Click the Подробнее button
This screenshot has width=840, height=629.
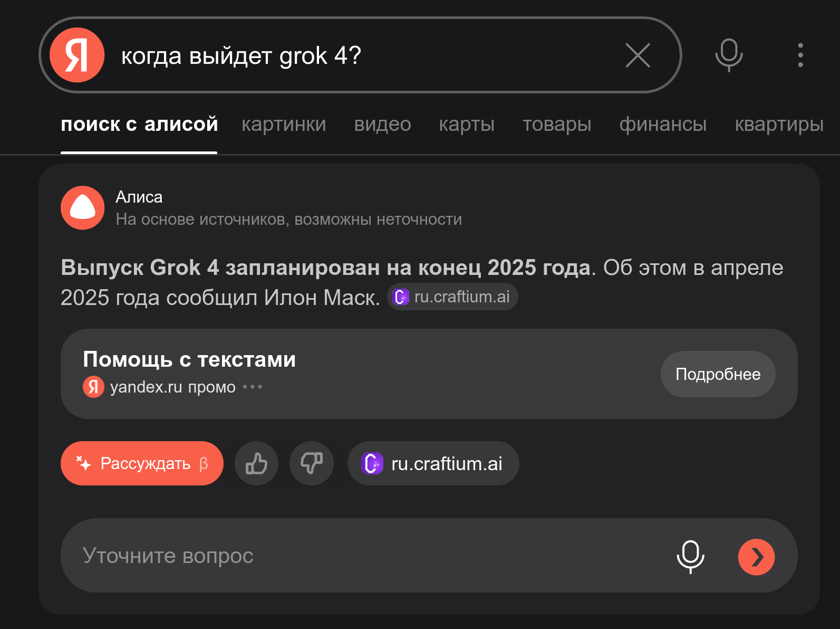click(x=718, y=374)
